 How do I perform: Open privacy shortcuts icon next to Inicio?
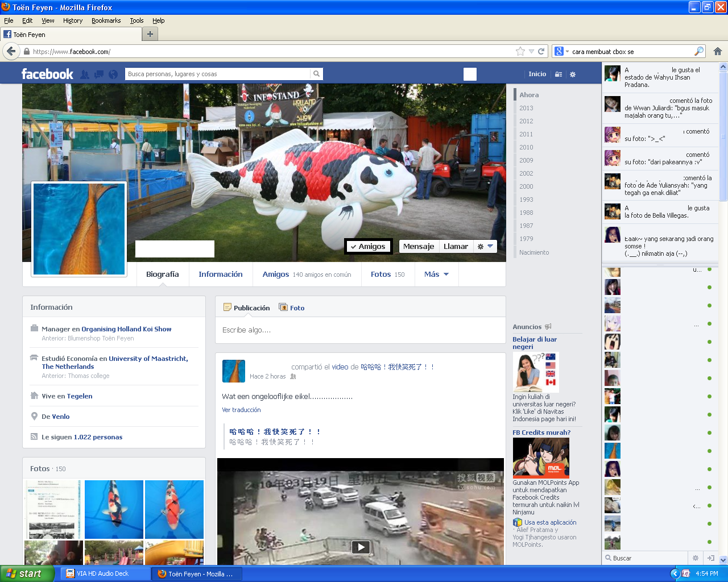[x=559, y=74]
